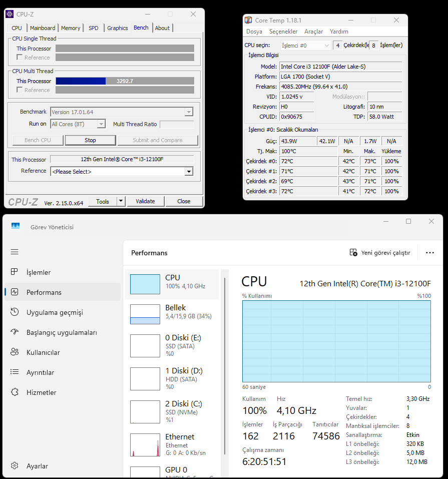448x479 pixels.
Task: Switch to the Memory tab
Action: click(71, 28)
